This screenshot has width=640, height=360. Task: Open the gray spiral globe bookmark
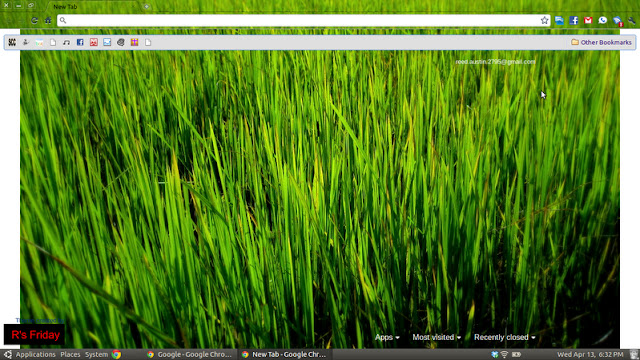[121, 42]
